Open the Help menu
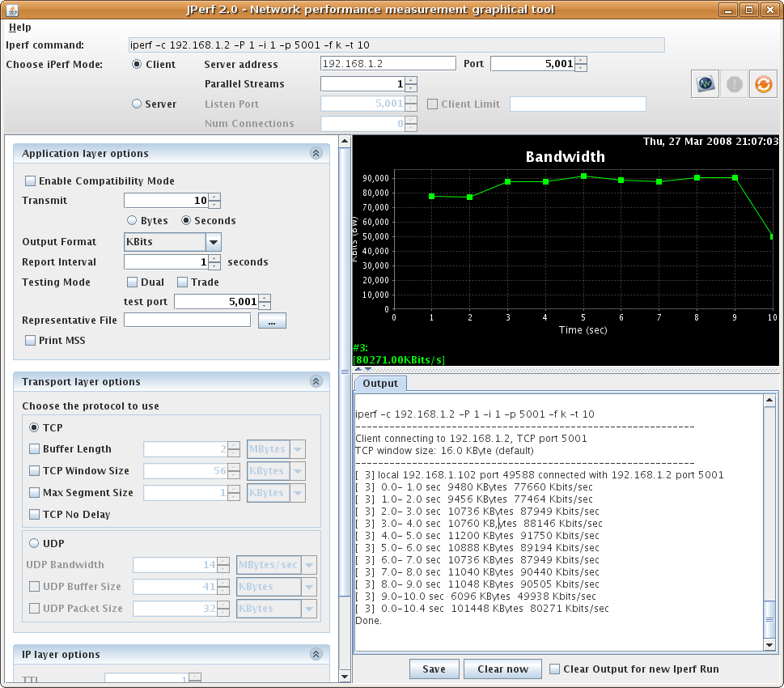 [x=20, y=27]
